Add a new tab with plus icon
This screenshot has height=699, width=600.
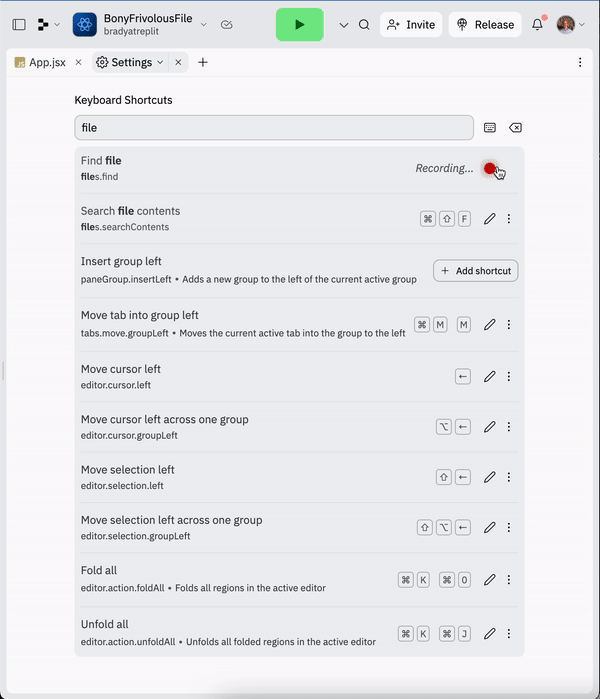click(203, 62)
